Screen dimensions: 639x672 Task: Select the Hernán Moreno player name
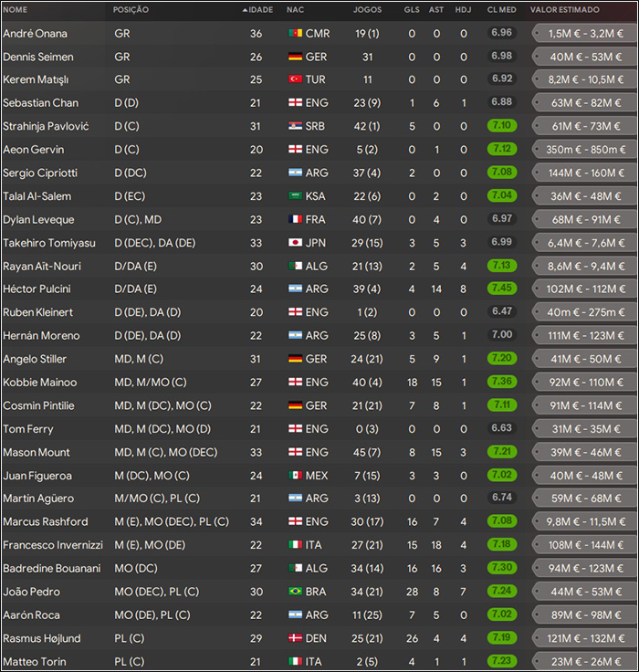[x=41, y=336]
